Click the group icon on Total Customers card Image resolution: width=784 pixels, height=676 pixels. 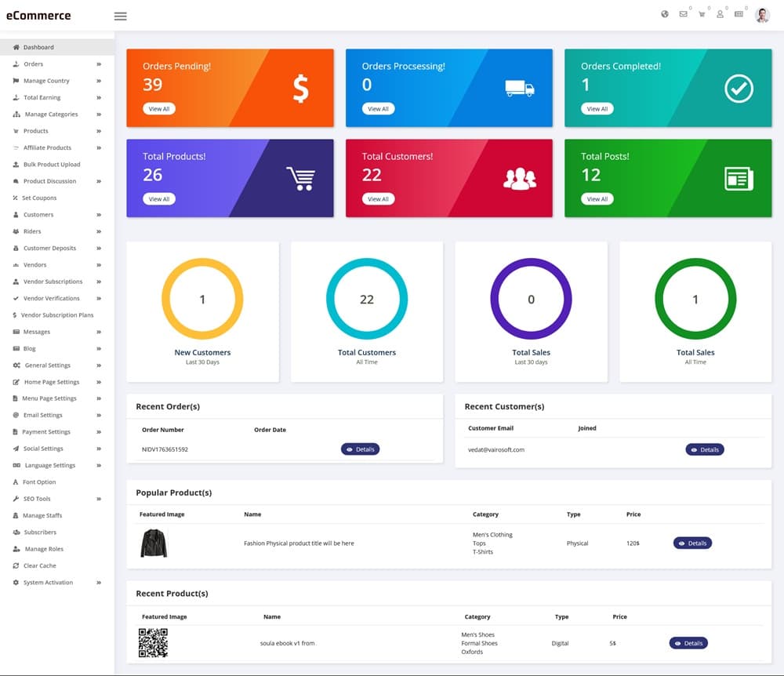pos(519,179)
